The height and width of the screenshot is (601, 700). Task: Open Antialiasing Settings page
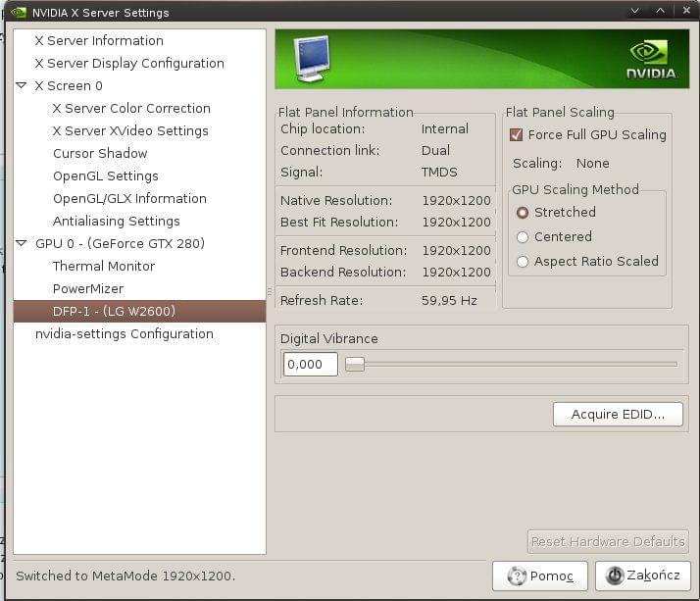pyautogui.click(x=116, y=222)
